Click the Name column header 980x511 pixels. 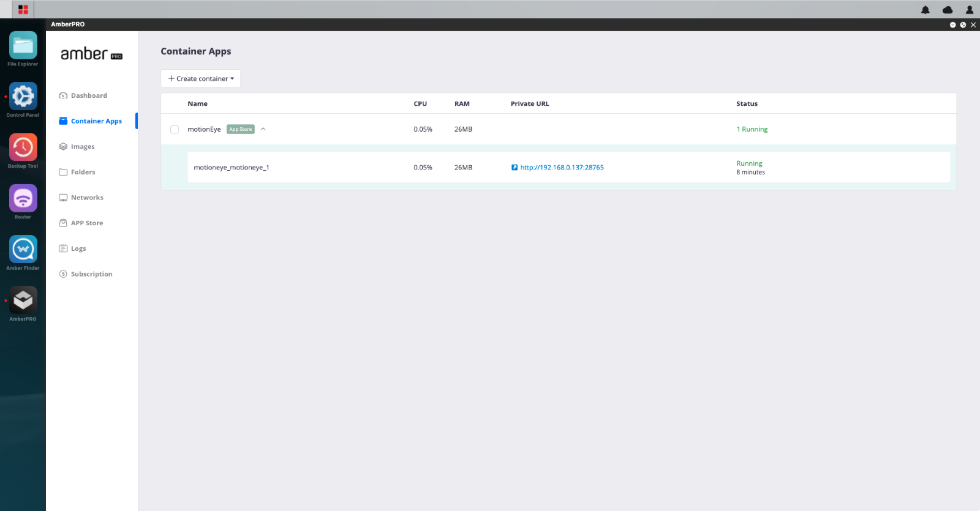coord(197,104)
